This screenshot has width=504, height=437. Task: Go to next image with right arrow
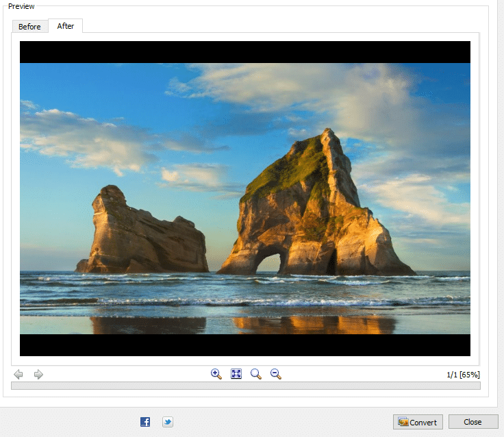click(x=38, y=374)
